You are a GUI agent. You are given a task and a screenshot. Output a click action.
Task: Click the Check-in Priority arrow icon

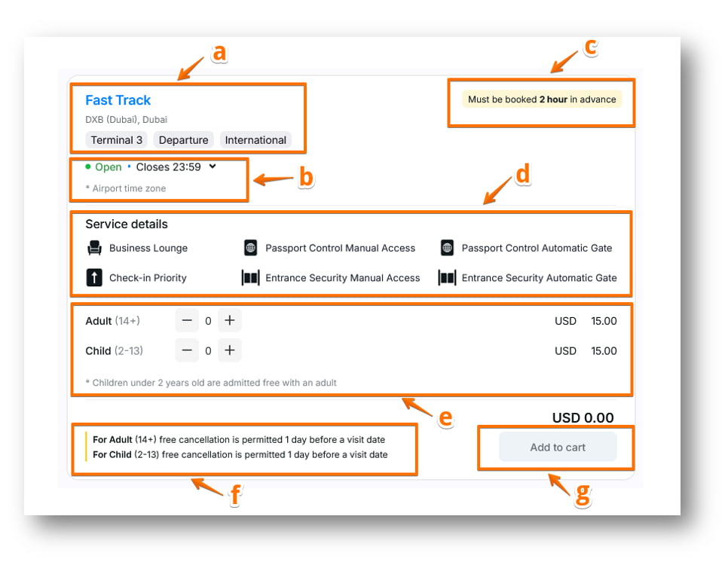tap(94, 277)
